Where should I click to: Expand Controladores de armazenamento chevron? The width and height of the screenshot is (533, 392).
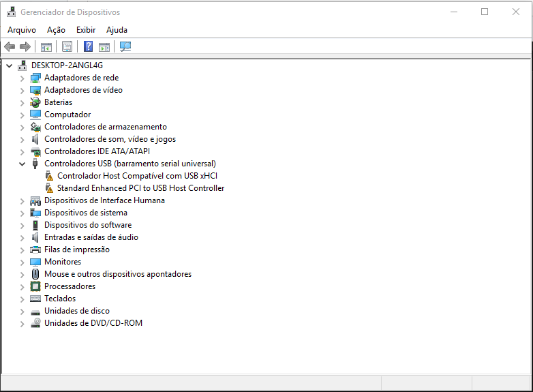pyautogui.click(x=22, y=127)
